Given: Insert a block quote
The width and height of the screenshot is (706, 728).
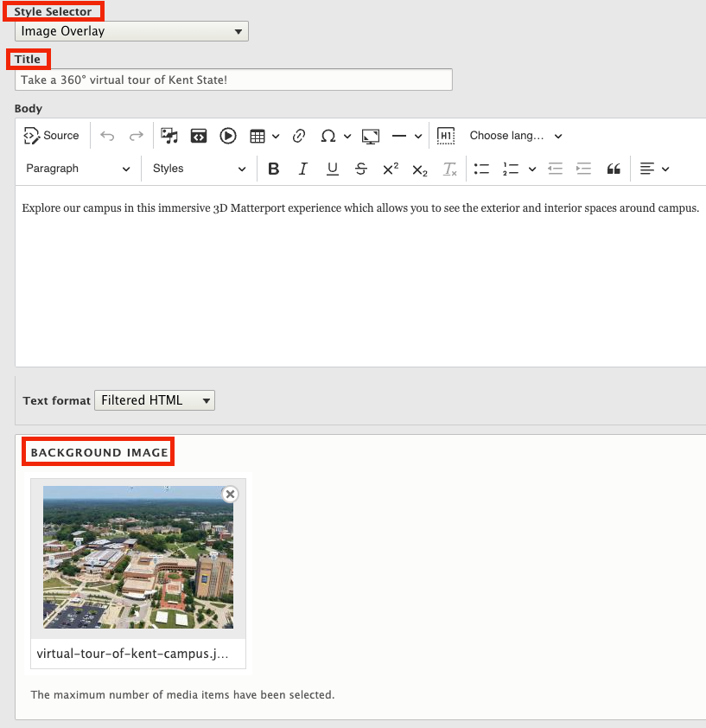Looking at the screenshot, I should (614, 169).
